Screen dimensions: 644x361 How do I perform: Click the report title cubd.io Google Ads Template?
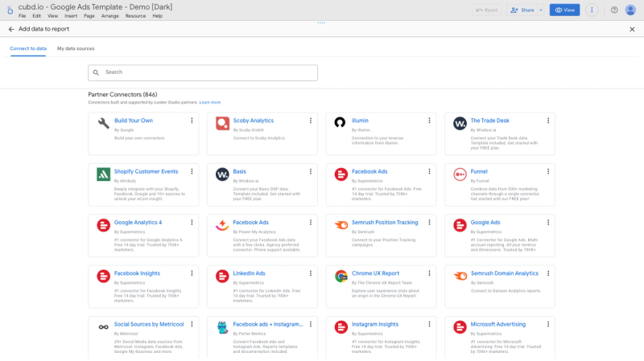pos(95,7)
